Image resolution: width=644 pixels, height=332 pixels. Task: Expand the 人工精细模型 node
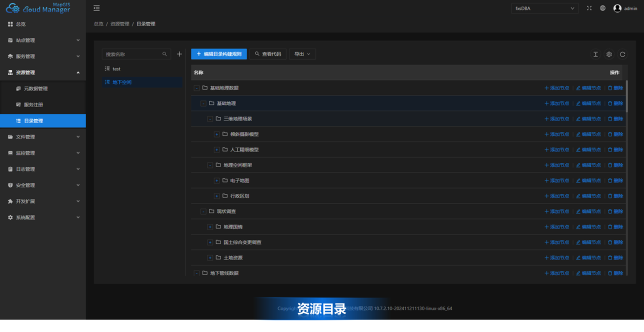click(x=217, y=150)
